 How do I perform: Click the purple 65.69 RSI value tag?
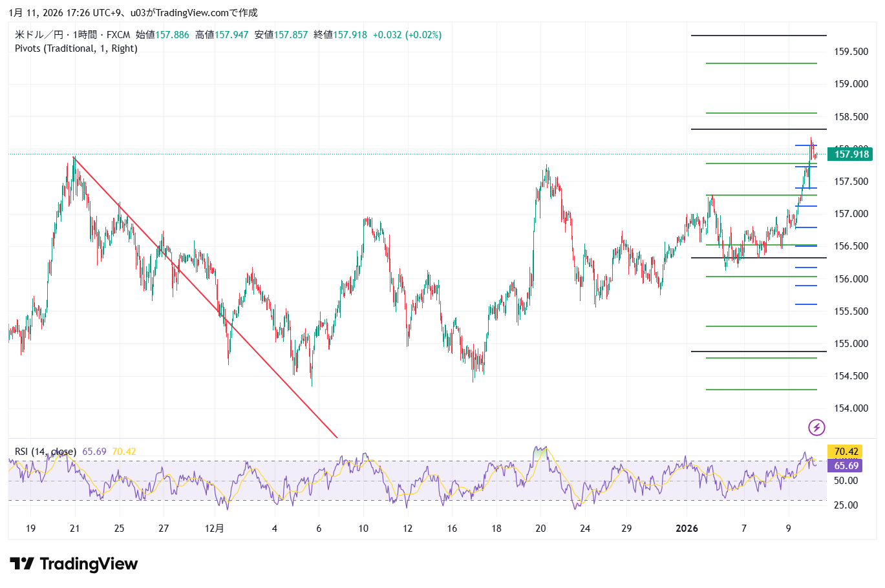(x=846, y=466)
